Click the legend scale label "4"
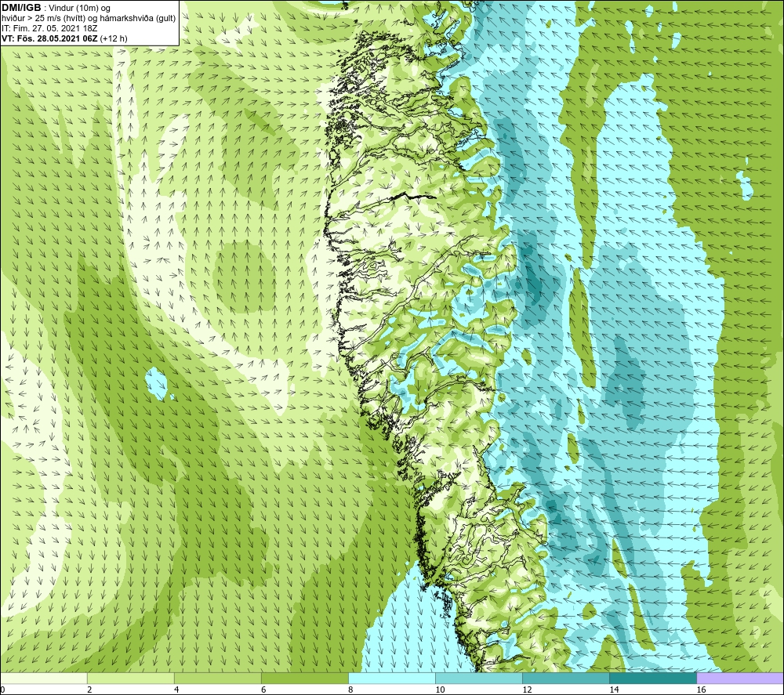 coord(176,690)
